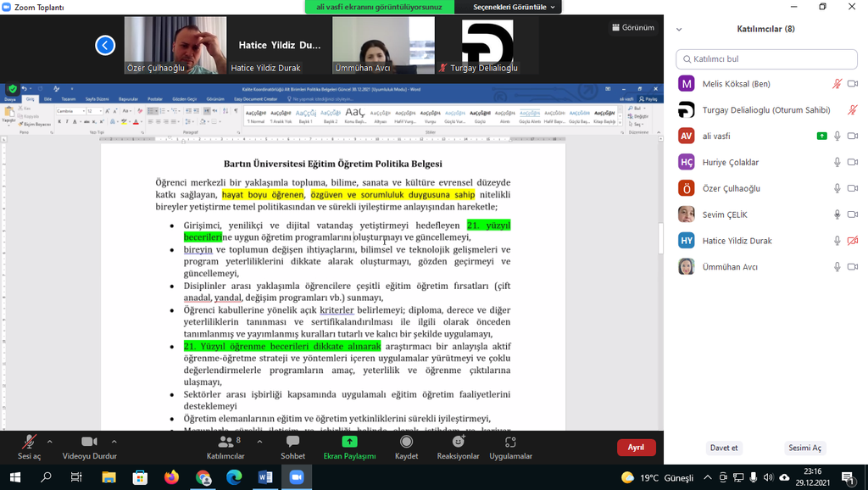Open the Sohbet chat icon

[293, 443]
